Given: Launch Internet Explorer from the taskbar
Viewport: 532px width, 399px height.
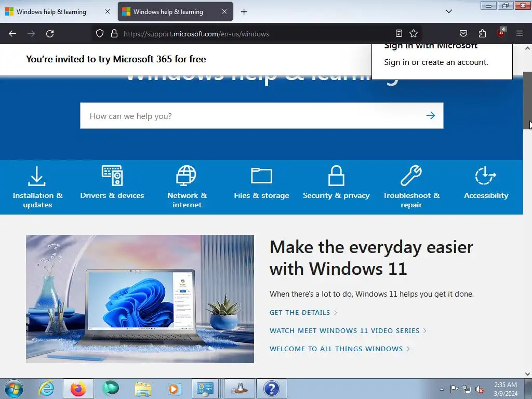Looking at the screenshot, I should [x=46, y=389].
